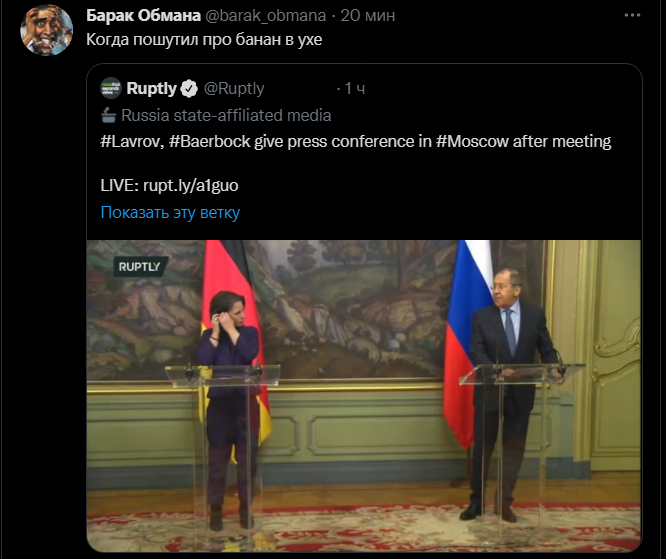Click the state-affiliated media podium icon
The height and width of the screenshot is (559, 666).
[x=109, y=116]
